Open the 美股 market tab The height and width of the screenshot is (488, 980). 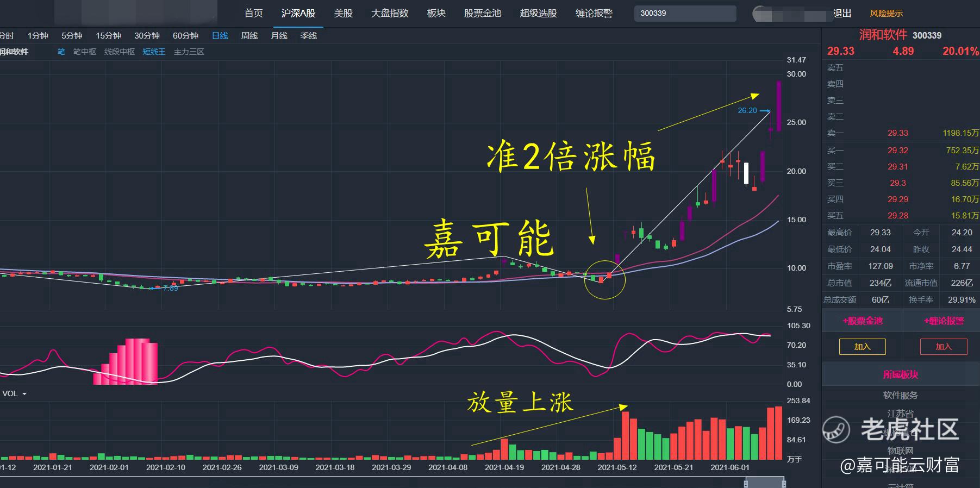(343, 13)
